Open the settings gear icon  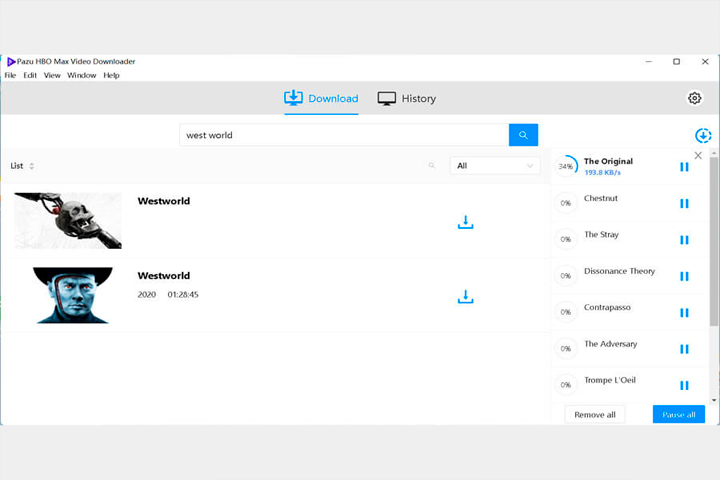tap(694, 98)
